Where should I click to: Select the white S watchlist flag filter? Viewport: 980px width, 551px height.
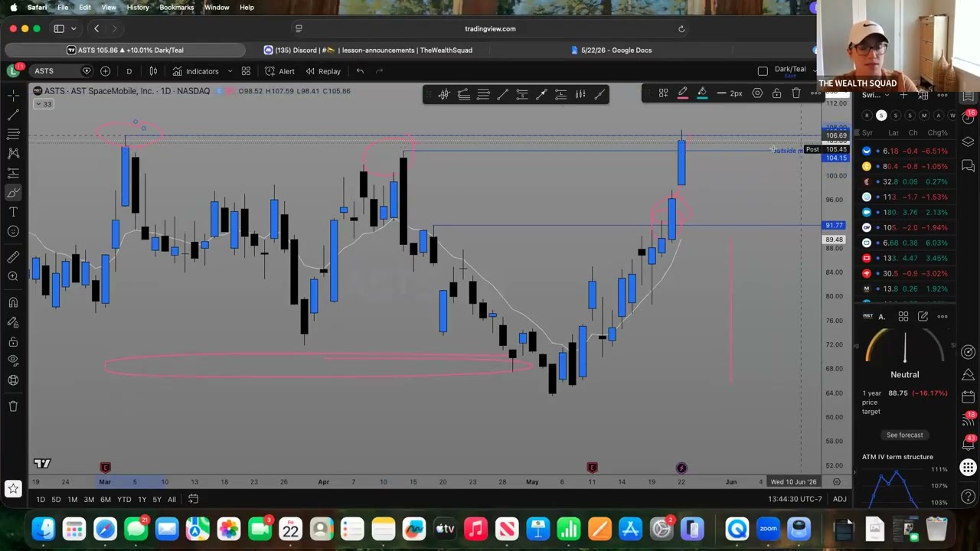[x=881, y=116]
